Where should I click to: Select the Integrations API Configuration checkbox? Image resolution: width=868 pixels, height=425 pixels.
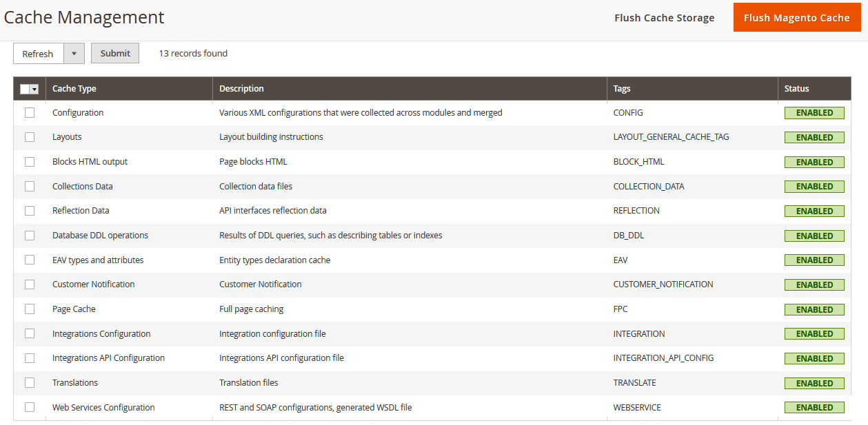tap(30, 358)
